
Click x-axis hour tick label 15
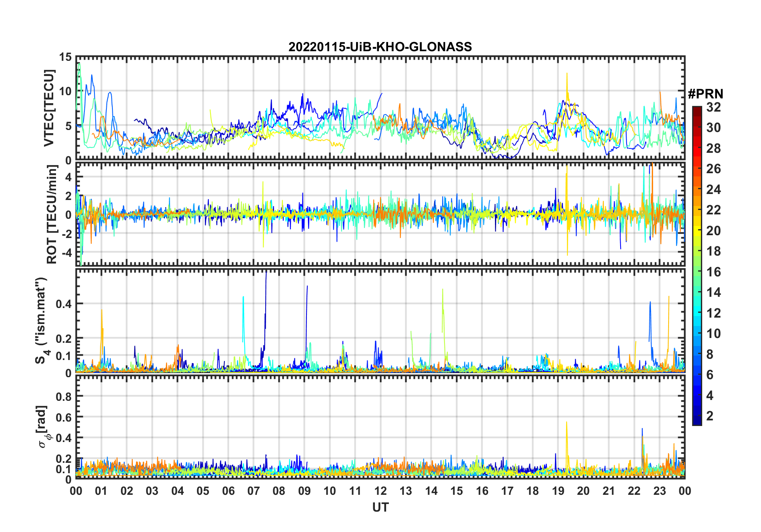457,491
